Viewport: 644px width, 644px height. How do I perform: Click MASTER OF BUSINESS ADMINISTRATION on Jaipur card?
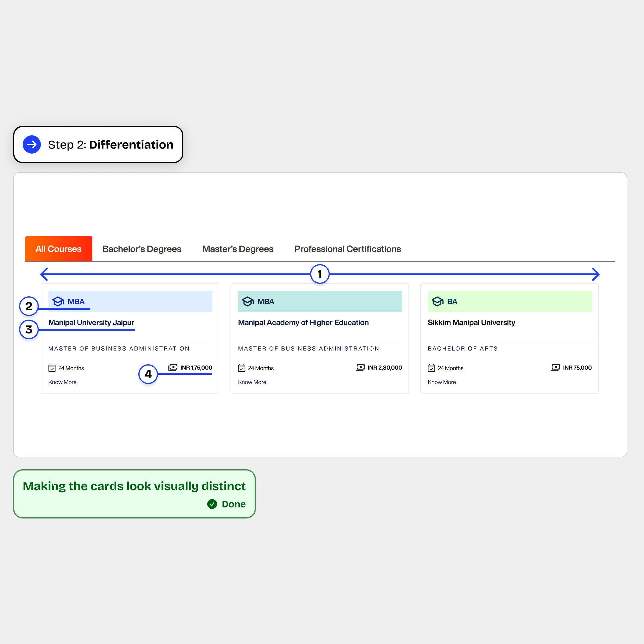(119, 348)
